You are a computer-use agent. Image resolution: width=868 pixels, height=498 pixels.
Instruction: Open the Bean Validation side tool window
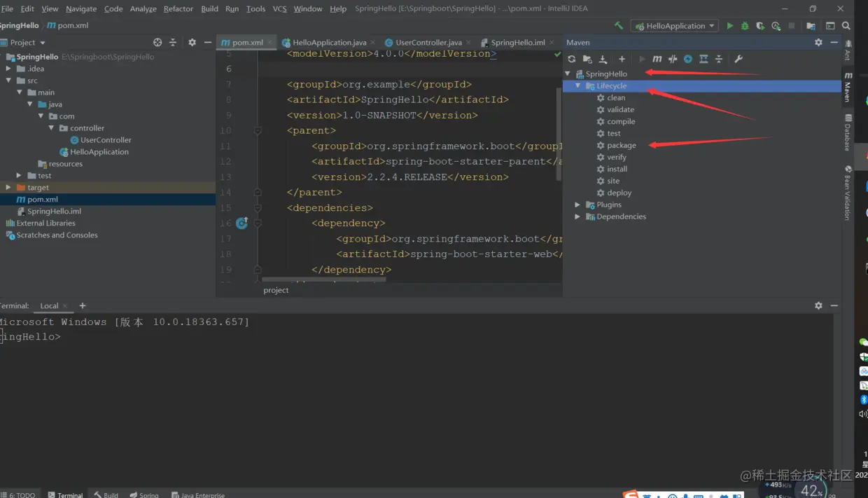[x=848, y=193]
